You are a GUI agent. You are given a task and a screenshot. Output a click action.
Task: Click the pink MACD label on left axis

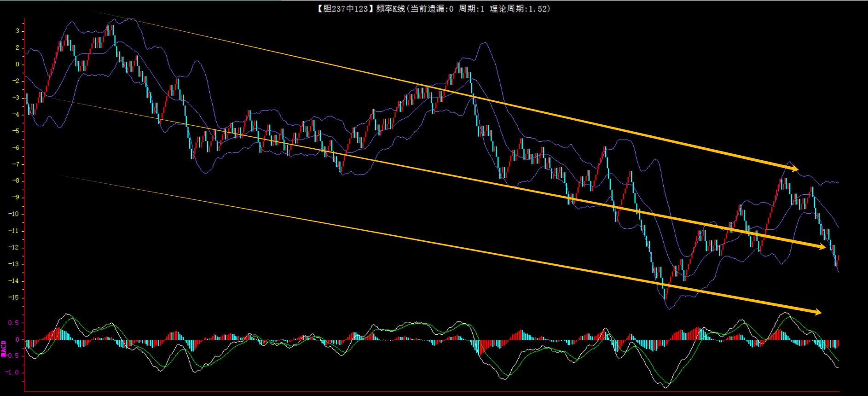4,349
